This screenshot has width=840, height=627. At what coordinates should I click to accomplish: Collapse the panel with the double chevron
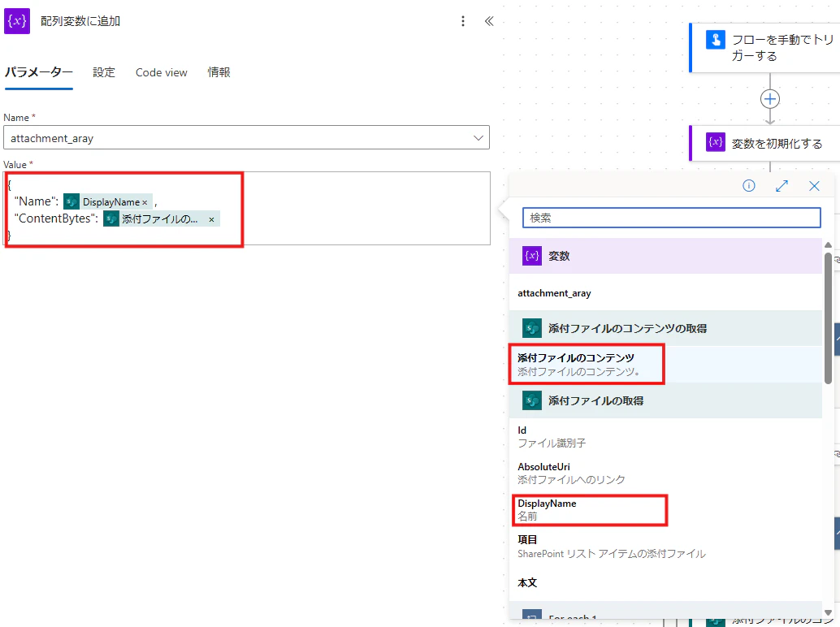click(488, 21)
